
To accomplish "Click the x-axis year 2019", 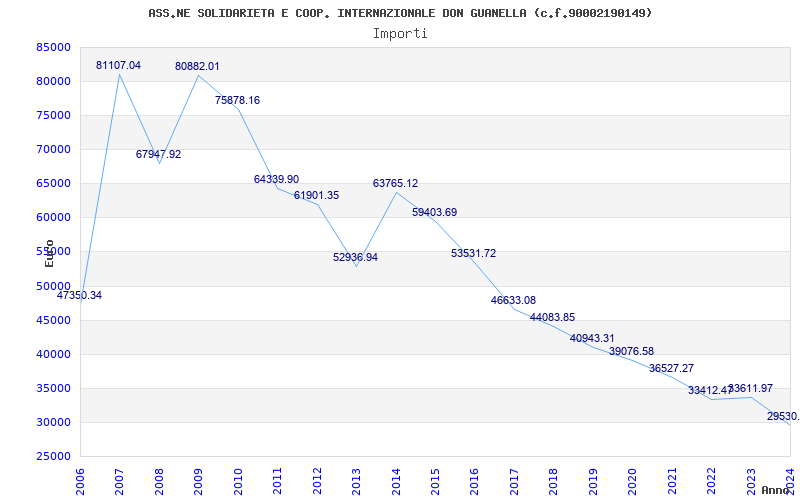I will [593, 481].
